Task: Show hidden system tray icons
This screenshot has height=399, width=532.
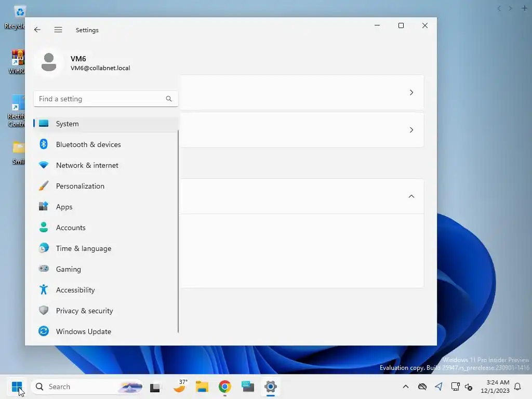Action: [x=405, y=387]
